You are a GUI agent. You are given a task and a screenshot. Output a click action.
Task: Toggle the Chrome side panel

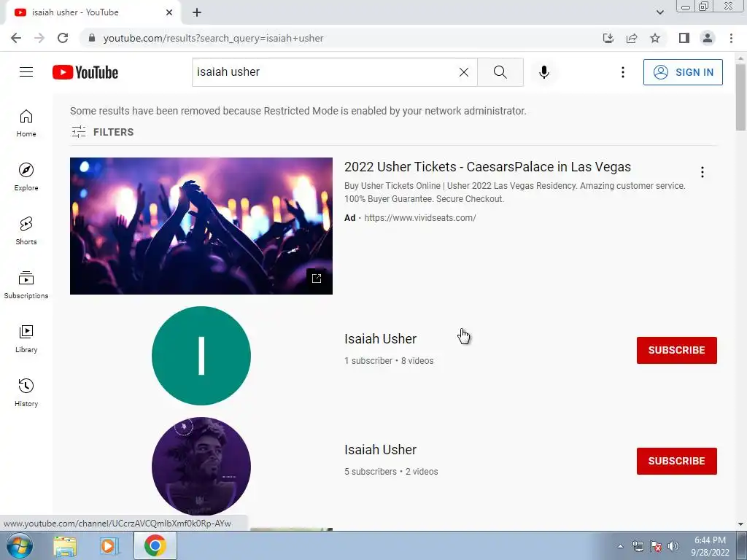click(684, 38)
